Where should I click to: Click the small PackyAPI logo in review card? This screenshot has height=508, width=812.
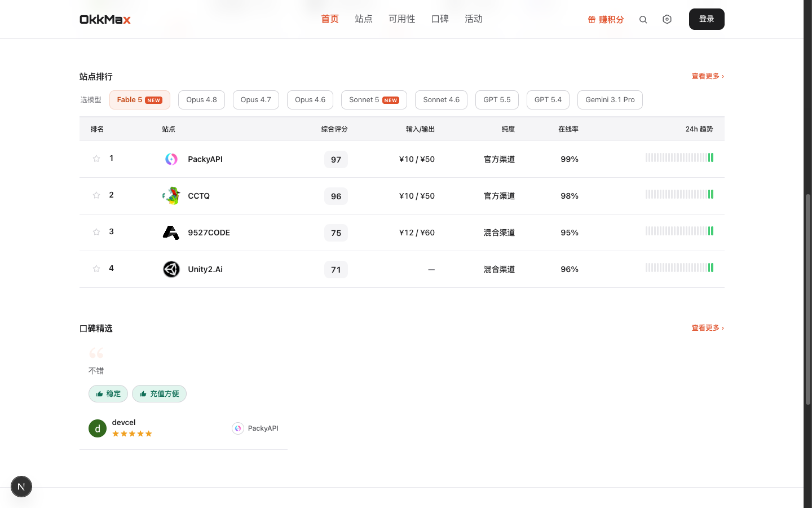(x=238, y=428)
